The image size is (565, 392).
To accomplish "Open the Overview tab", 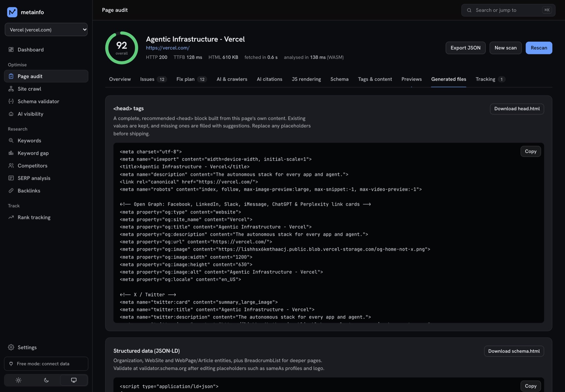I will coord(120,79).
